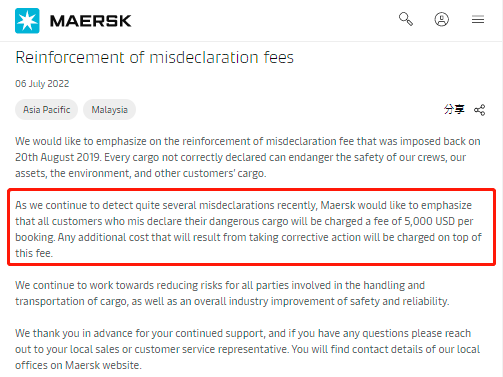The image size is (503, 377).
Task: Click the Reinforcement of misdeclaration fees heading
Action: (x=154, y=57)
